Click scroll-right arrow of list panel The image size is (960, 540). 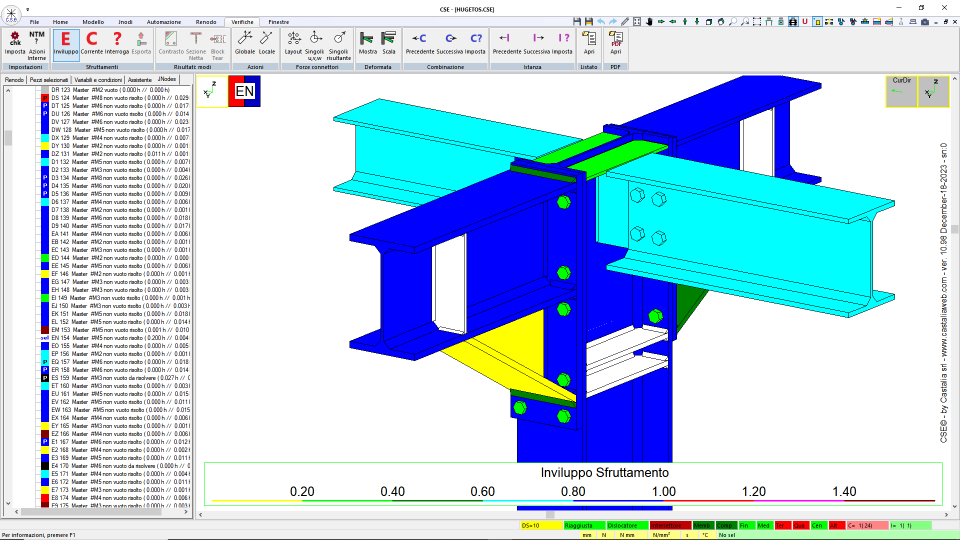tap(187, 512)
